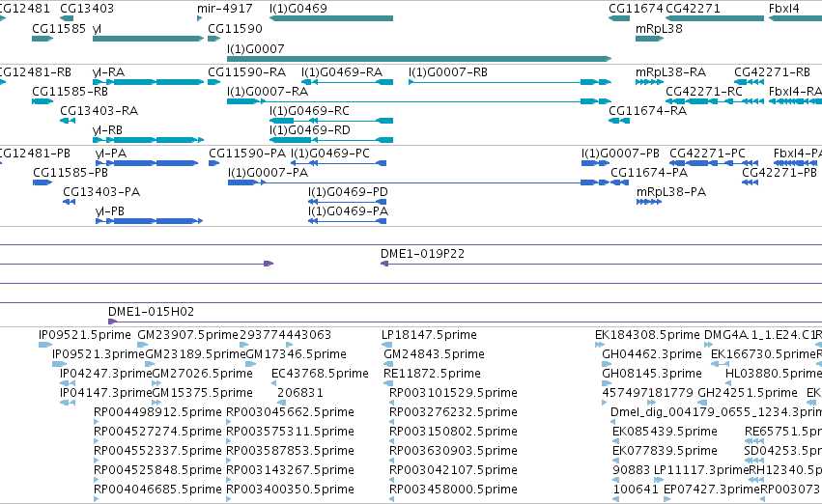Click EST IP09521.5prime
Screen dimensions: 822x504
(x=85, y=335)
